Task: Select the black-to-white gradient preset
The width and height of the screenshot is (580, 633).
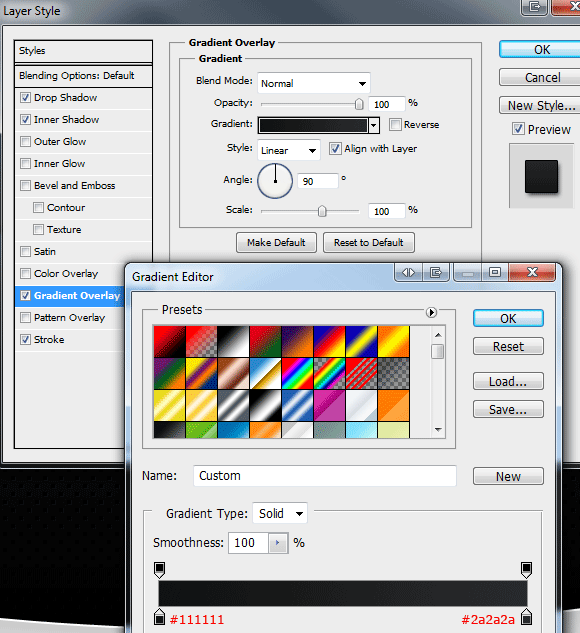Action: coord(233,342)
